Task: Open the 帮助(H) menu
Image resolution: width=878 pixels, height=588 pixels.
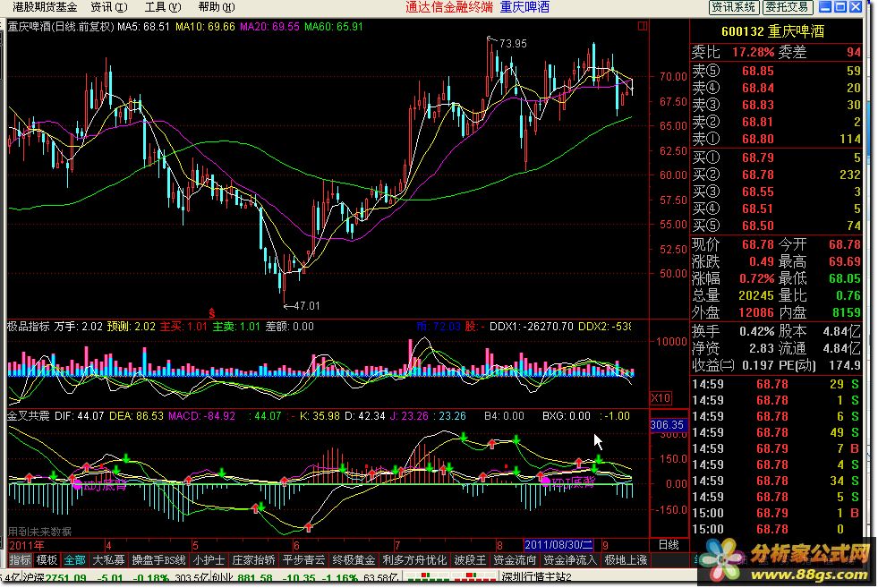Action: click(216, 7)
